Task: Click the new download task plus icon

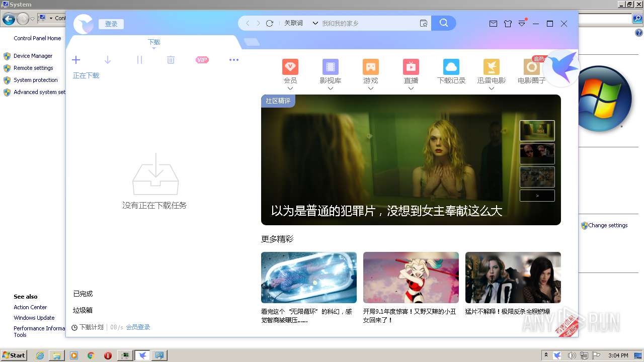Action: [x=76, y=60]
